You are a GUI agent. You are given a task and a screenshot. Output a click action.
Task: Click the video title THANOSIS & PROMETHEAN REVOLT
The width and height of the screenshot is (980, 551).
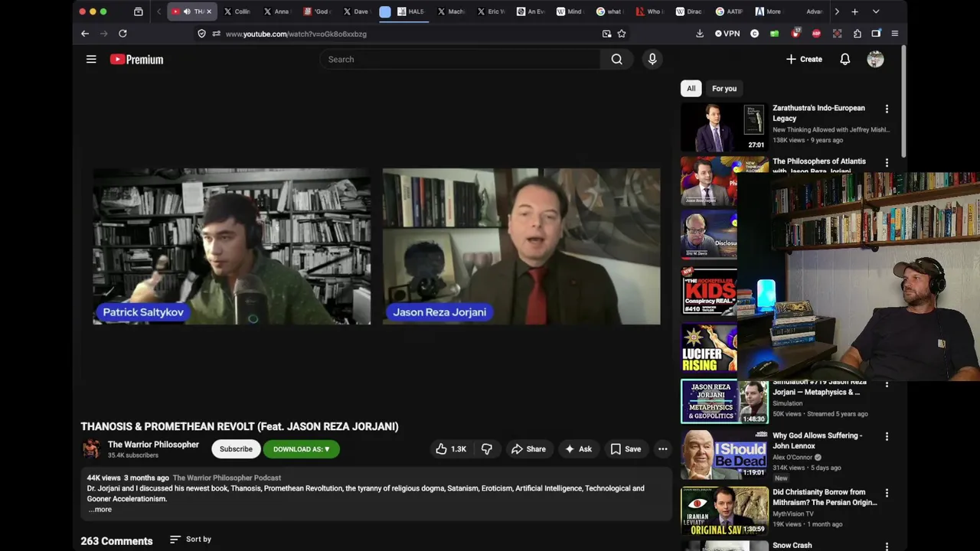coord(240,426)
